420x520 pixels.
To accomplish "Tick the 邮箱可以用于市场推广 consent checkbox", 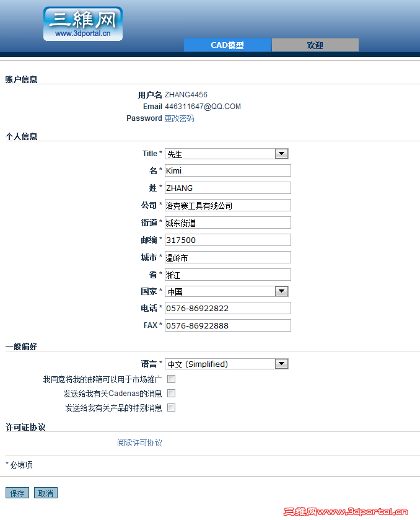I will [x=172, y=379].
